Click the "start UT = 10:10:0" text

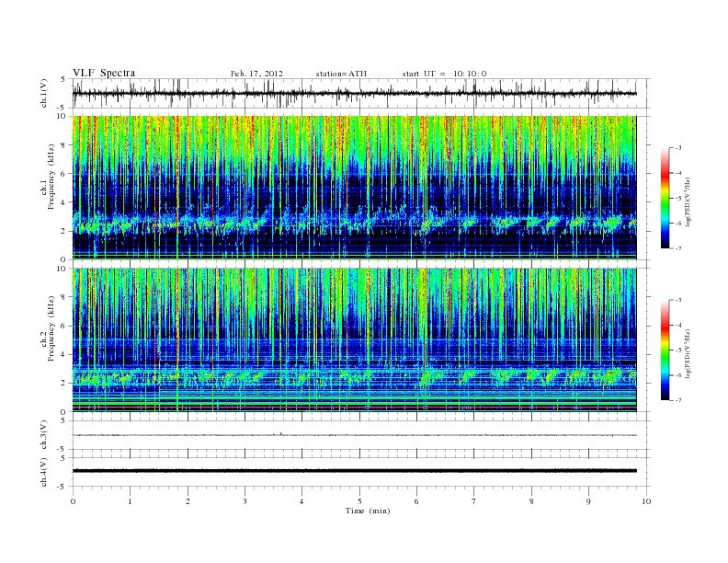[444, 74]
